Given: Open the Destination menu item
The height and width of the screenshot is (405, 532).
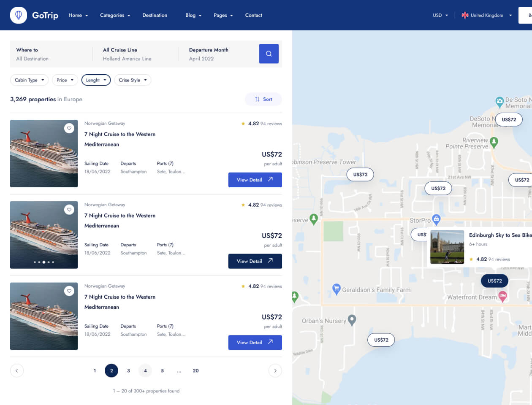Looking at the screenshot, I should coord(155,15).
